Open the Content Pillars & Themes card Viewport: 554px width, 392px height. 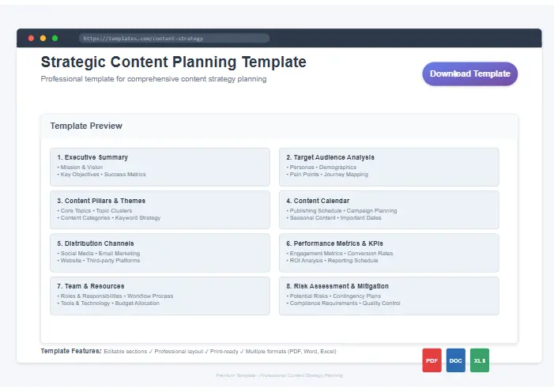coord(160,210)
